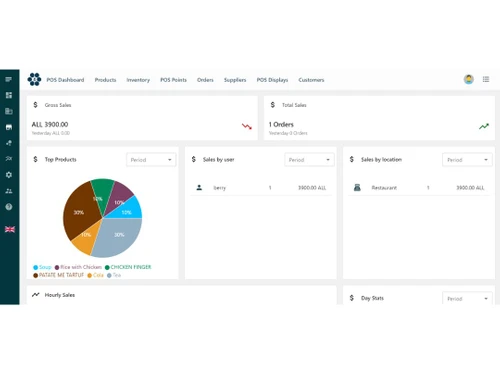Screen dimensions: 500x375
Task: Click the settings gear icon in sidebar
Action: [x=9, y=175]
